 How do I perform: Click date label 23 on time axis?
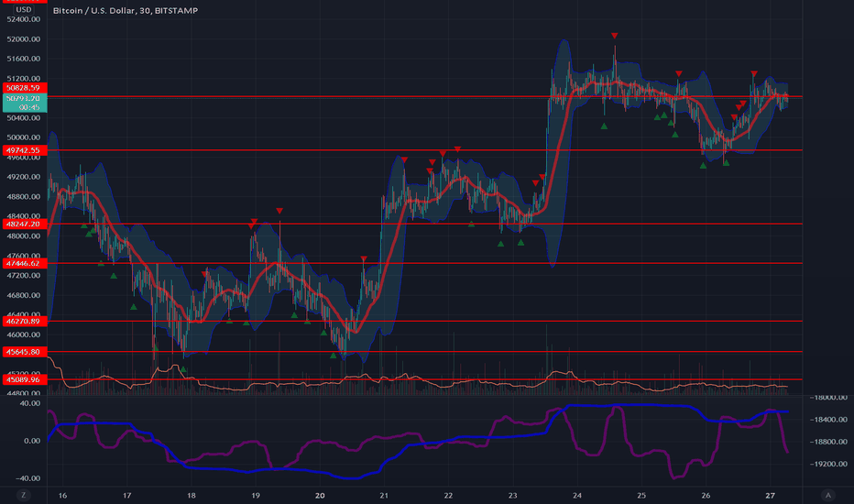pos(512,495)
